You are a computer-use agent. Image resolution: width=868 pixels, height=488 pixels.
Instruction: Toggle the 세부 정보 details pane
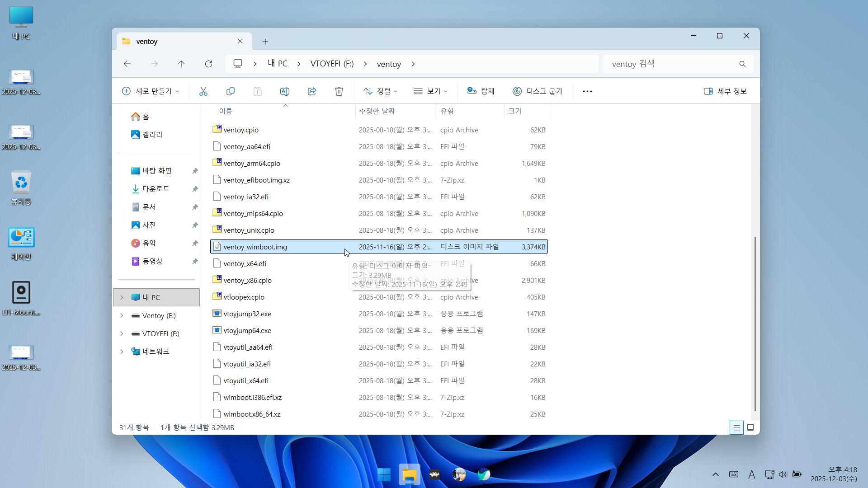pyautogui.click(x=725, y=91)
